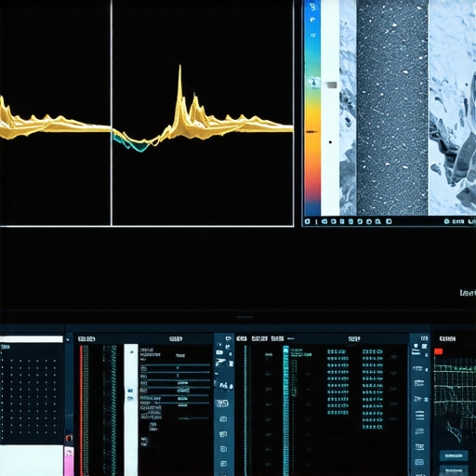Viewport: 476px width, 476px height.
Task: Open the dark speckled band in the micrograph viewer
Action: click(x=392, y=107)
